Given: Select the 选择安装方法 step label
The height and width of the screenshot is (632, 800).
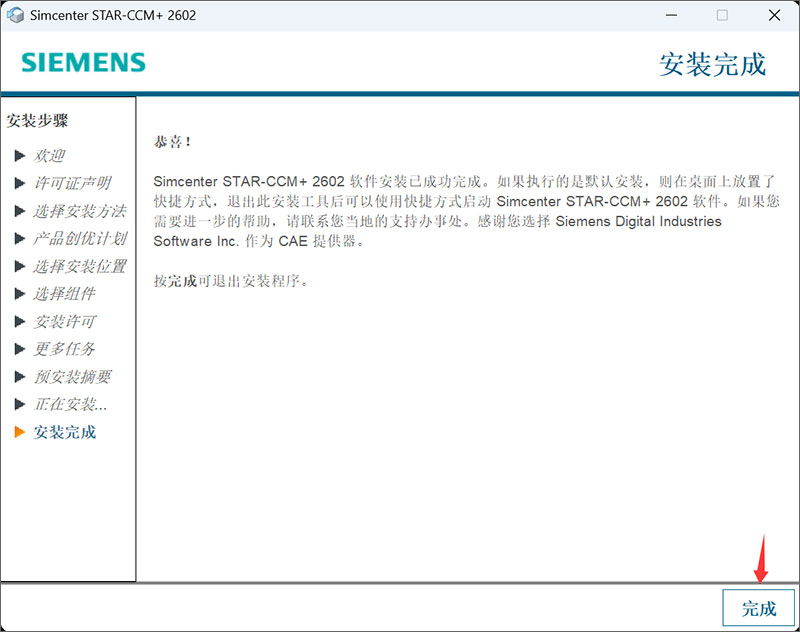Looking at the screenshot, I should point(80,211).
